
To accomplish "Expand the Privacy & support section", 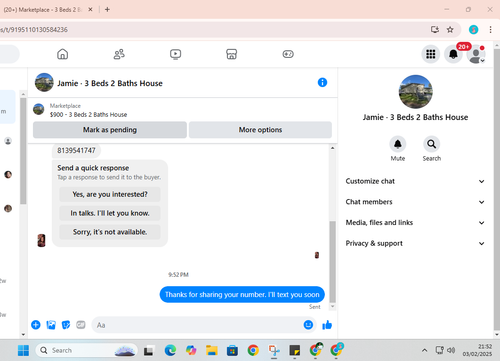I will 415,243.
